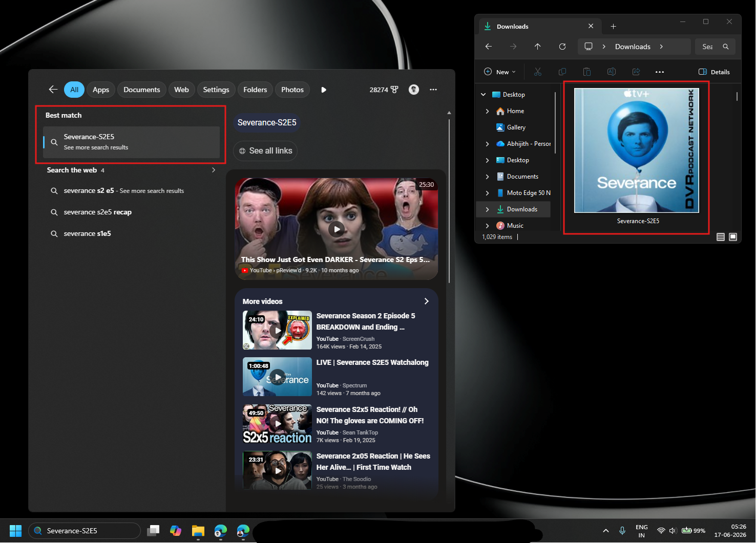The width and height of the screenshot is (756, 543).
Task: Go back with the search panel arrow
Action: [x=53, y=90]
